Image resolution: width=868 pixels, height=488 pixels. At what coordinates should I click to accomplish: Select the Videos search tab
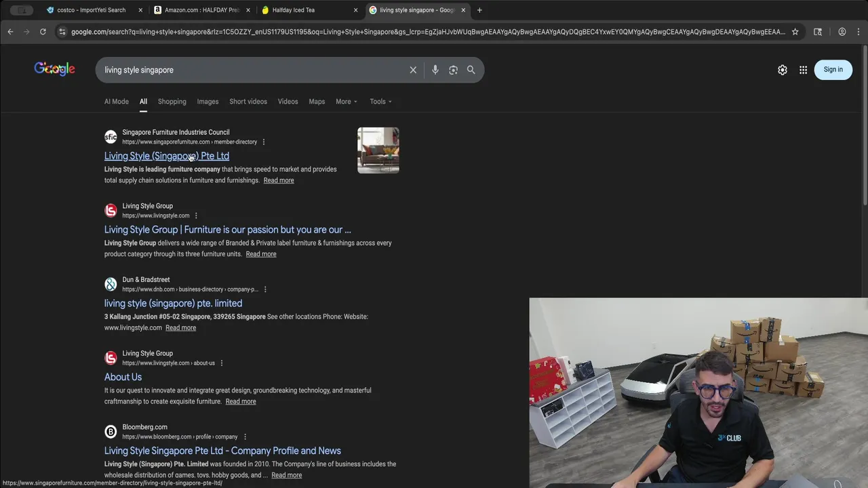[288, 102]
